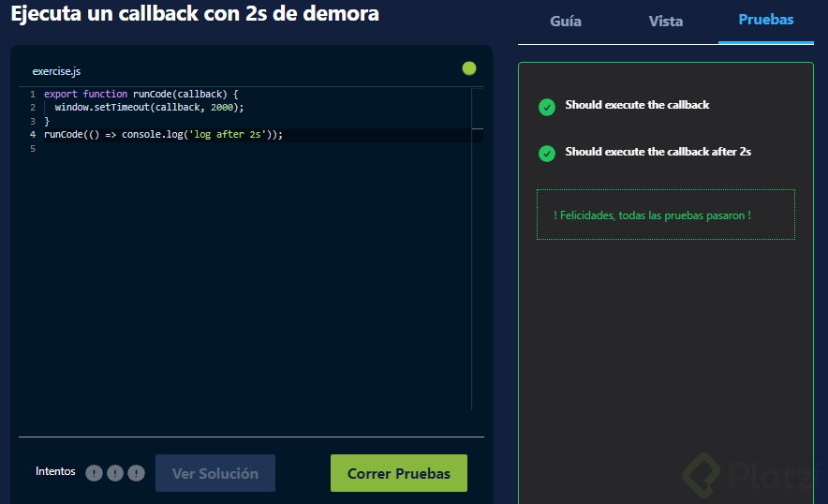This screenshot has width=828, height=504.
Task: Click line number 3 in the editor gutter
Action: click(x=33, y=121)
